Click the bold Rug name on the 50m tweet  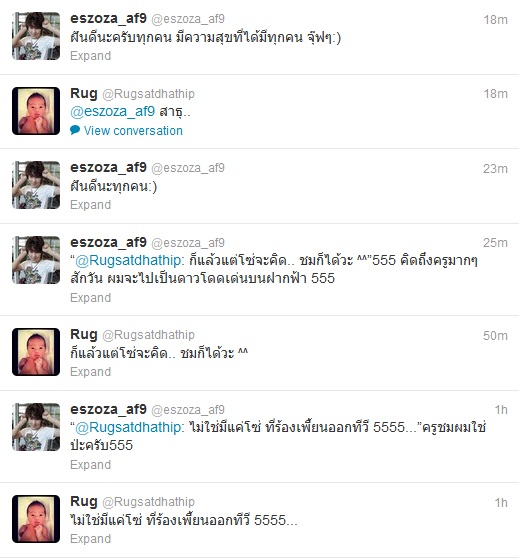tap(84, 334)
